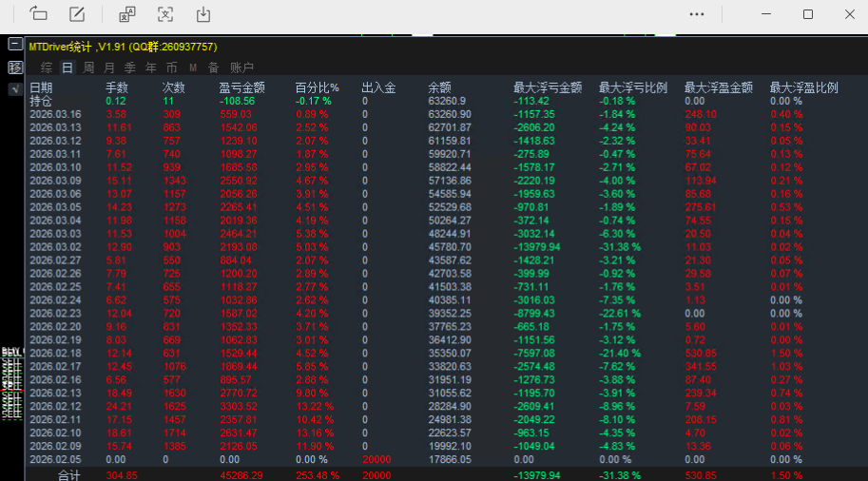Switch to the 月 monthly tab
This screenshot has width=868, height=481.
tap(109, 67)
